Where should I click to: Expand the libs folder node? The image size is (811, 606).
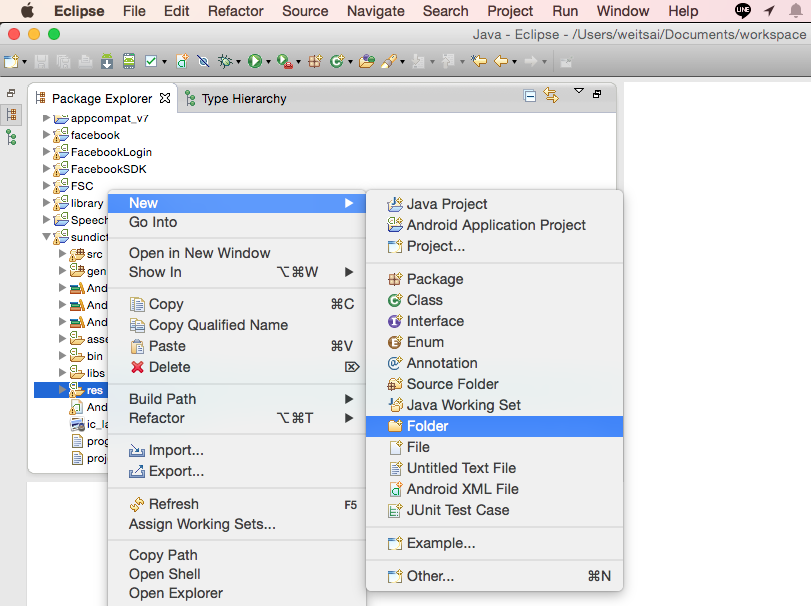click(x=62, y=372)
